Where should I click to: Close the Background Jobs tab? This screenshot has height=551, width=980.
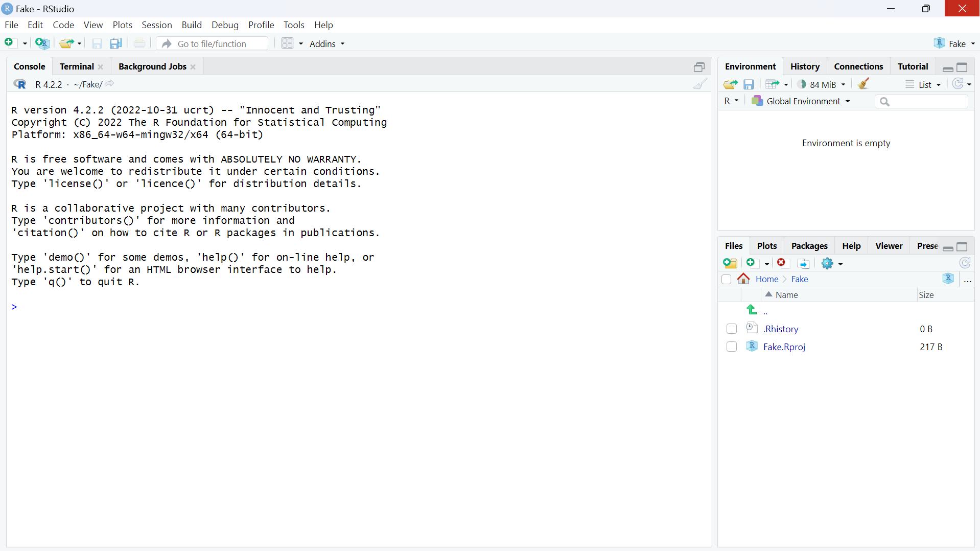(x=193, y=67)
